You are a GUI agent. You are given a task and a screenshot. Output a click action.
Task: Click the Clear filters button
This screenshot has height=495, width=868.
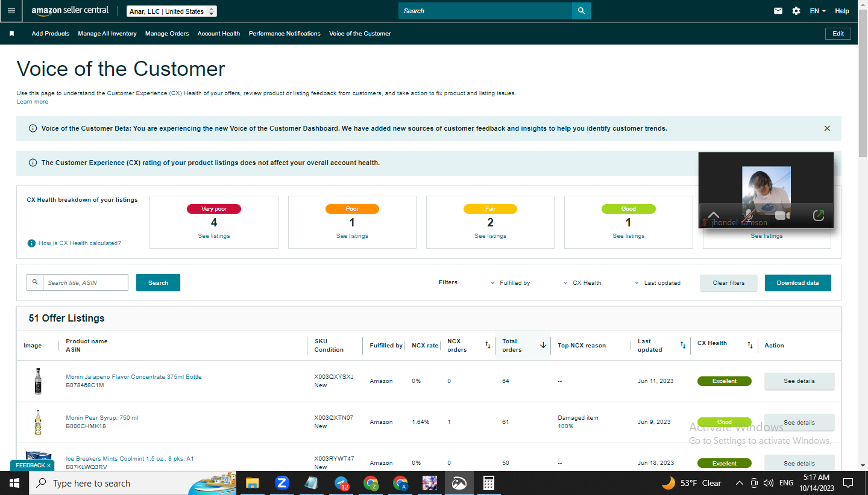click(x=729, y=283)
